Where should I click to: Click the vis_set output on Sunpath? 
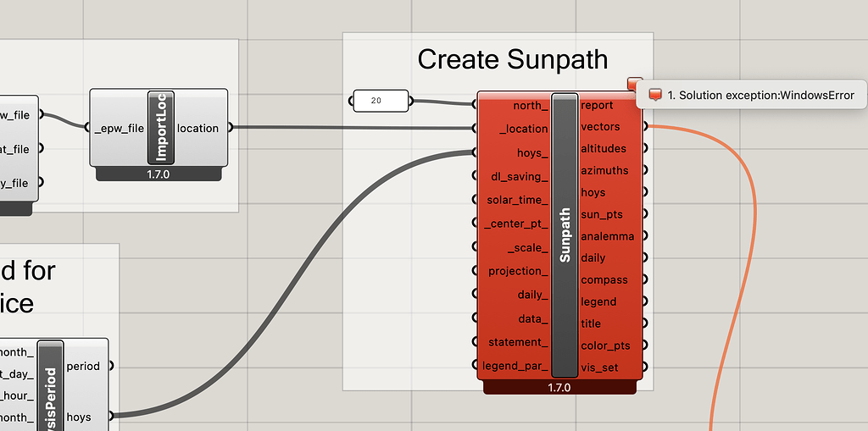(599, 367)
